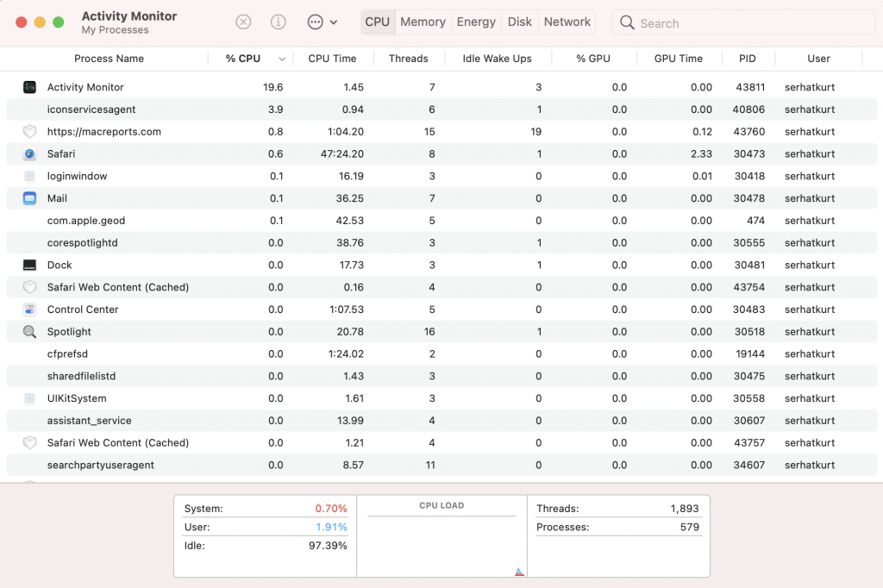Select the corespotlightd process row

point(441,243)
